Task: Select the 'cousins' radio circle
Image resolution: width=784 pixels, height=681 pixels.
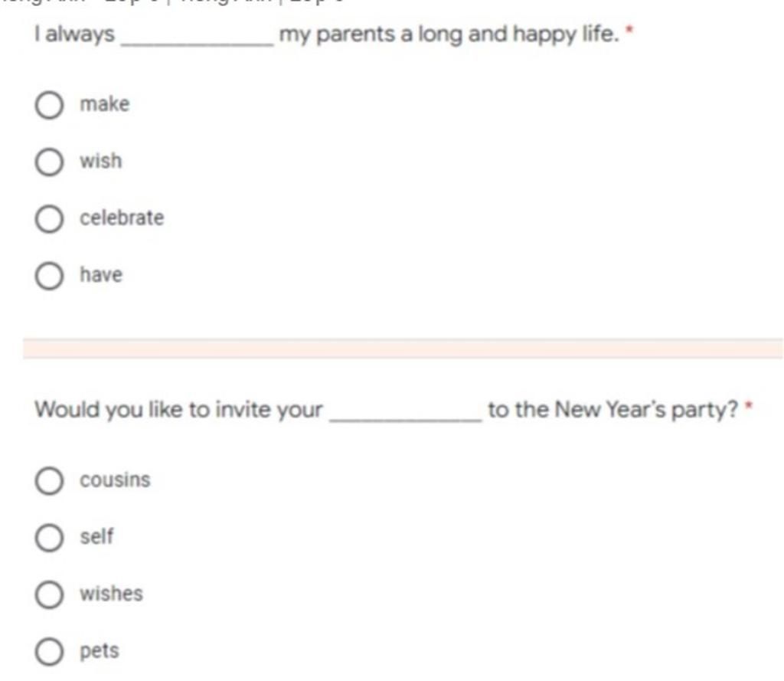Action: pos(49,481)
